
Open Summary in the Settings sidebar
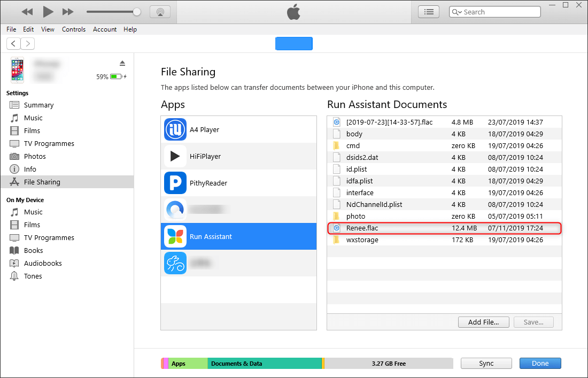pyautogui.click(x=67, y=105)
